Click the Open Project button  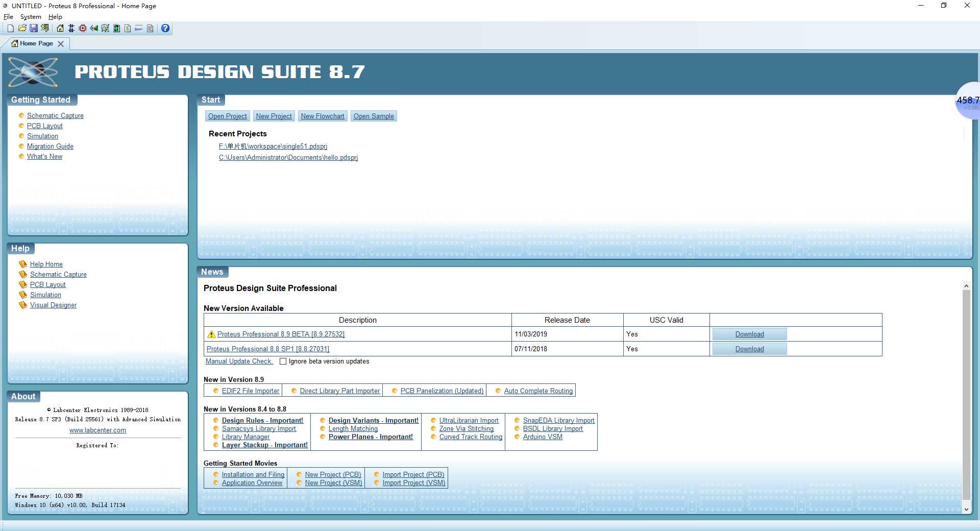(x=227, y=116)
